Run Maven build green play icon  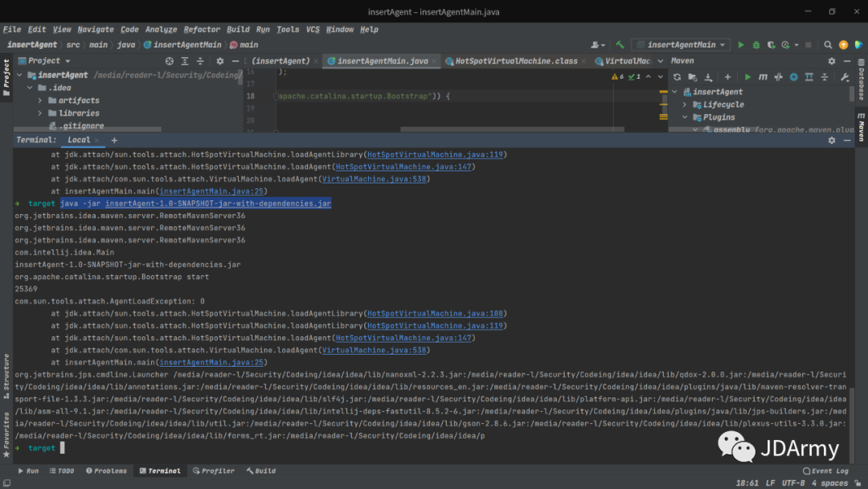[x=747, y=77]
